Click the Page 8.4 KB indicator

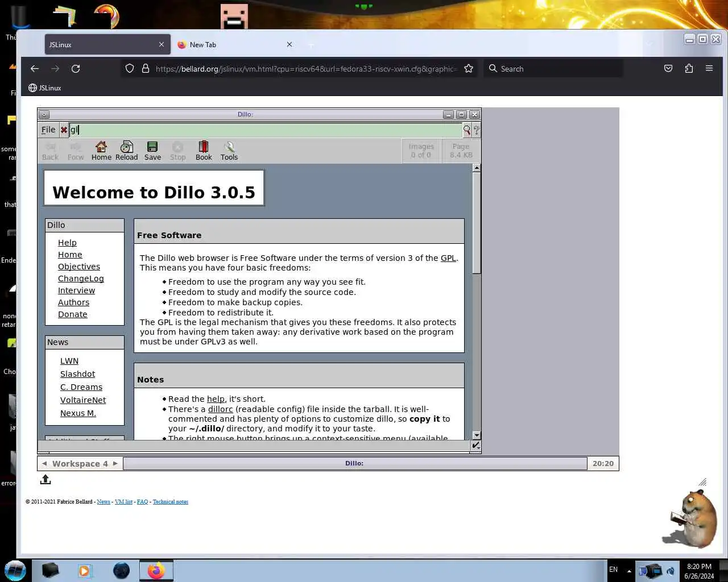coord(461,151)
